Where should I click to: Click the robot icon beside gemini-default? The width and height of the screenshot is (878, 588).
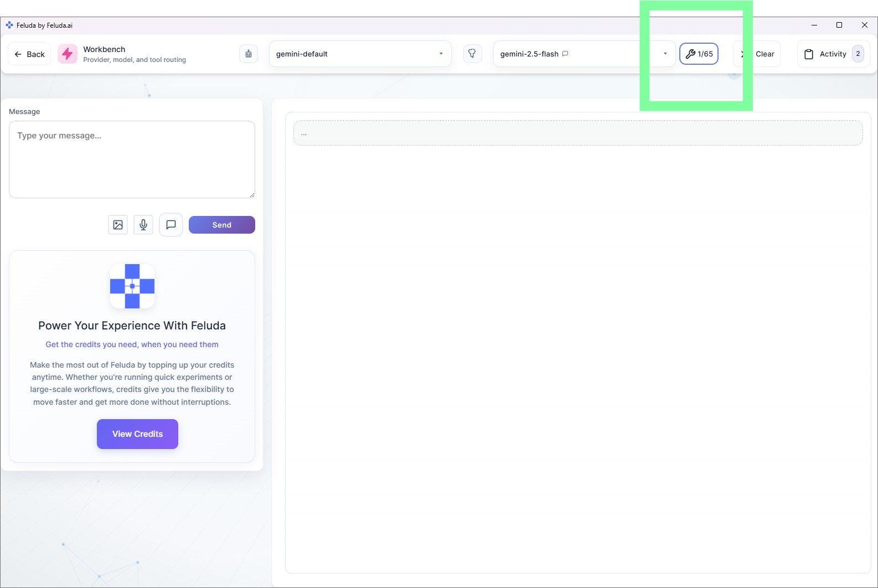coord(249,54)
